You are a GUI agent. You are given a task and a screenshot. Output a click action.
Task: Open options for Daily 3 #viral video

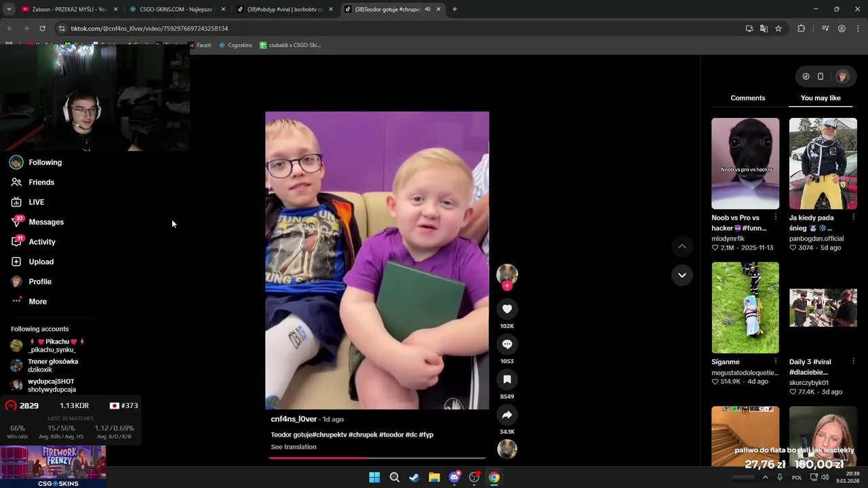pos(853,361)
